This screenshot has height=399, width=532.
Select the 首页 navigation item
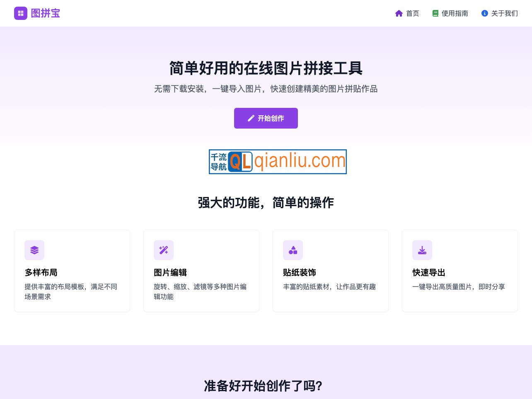412,13
